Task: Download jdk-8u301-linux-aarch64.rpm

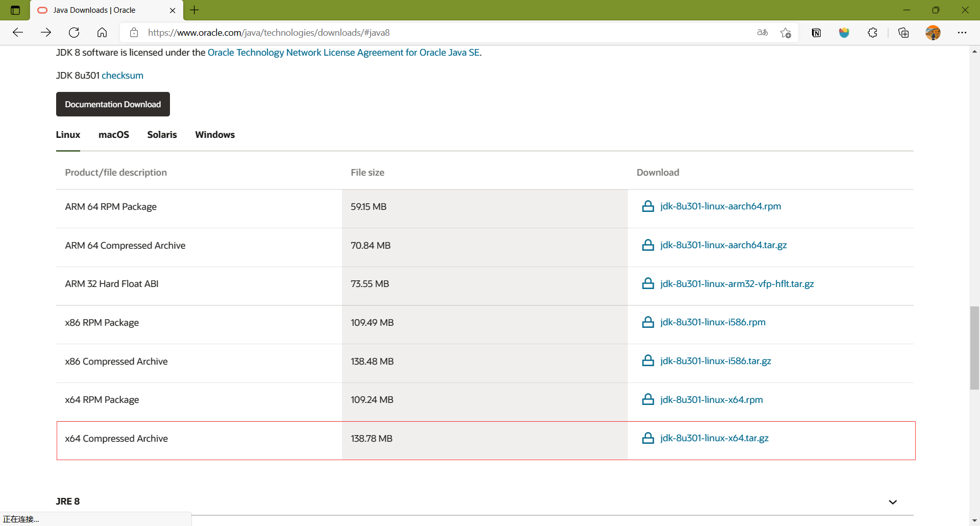Action: pyautogui.click(x=720, y=206)
